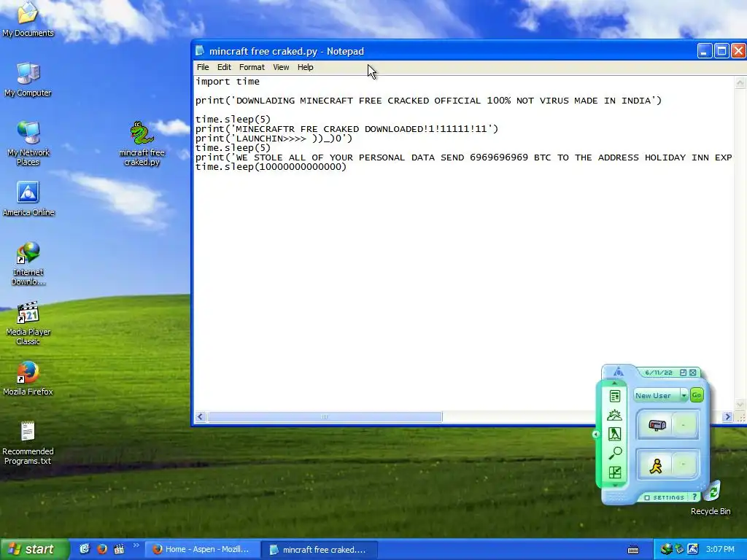Open the AIM running man button
Image resolution: width=747 pixels, height=560 pixels.
coord(656,465)
